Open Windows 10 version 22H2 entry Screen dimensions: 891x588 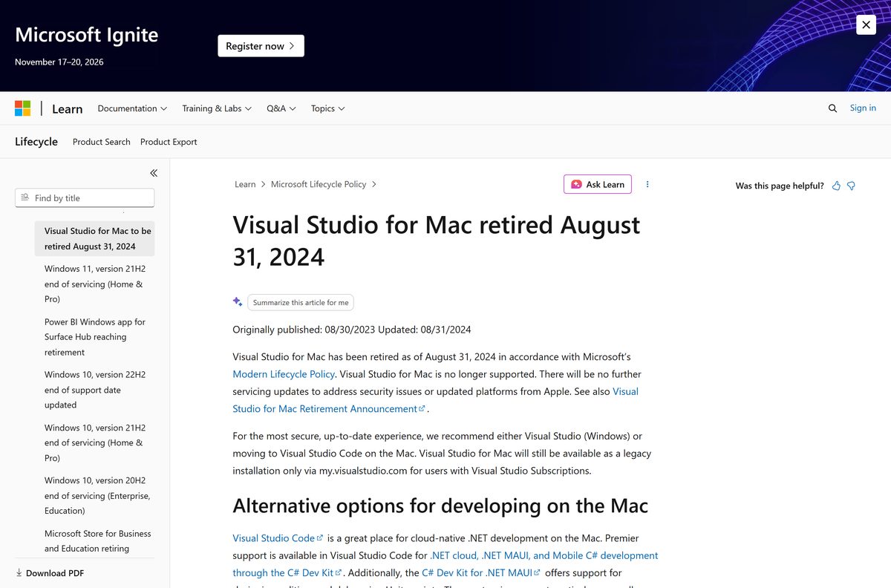coord(94,390)
